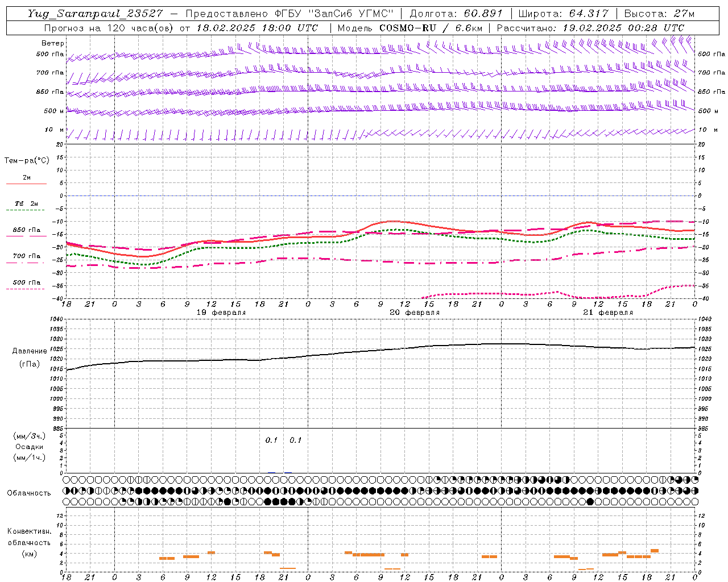Click the Долгота: 60.891 header field

pos(456,14)
